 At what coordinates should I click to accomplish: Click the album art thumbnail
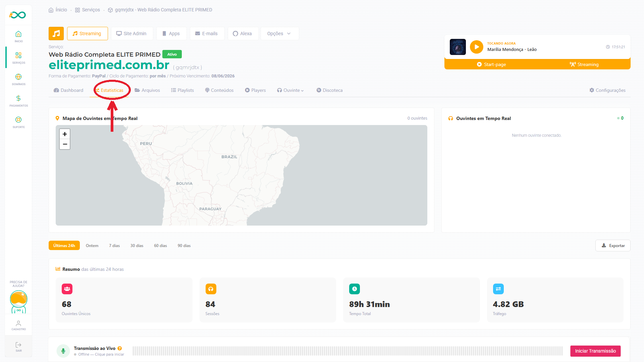(458, 47)
